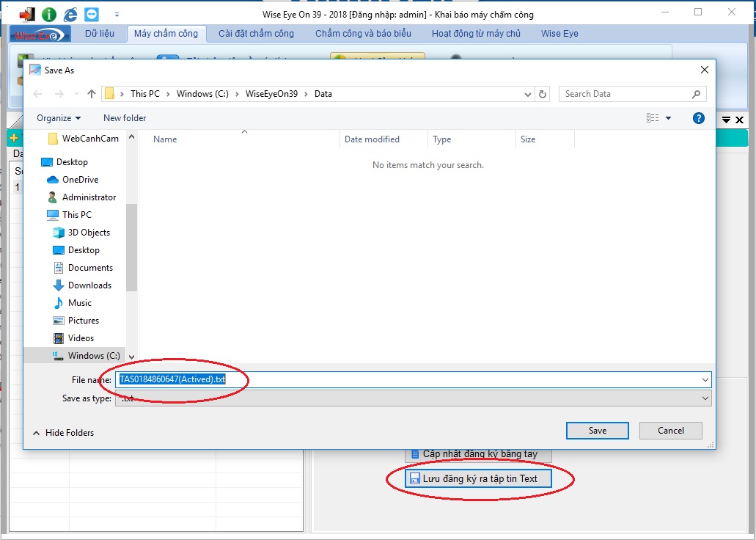Sort files by Date modified column

tap(372, 139)
